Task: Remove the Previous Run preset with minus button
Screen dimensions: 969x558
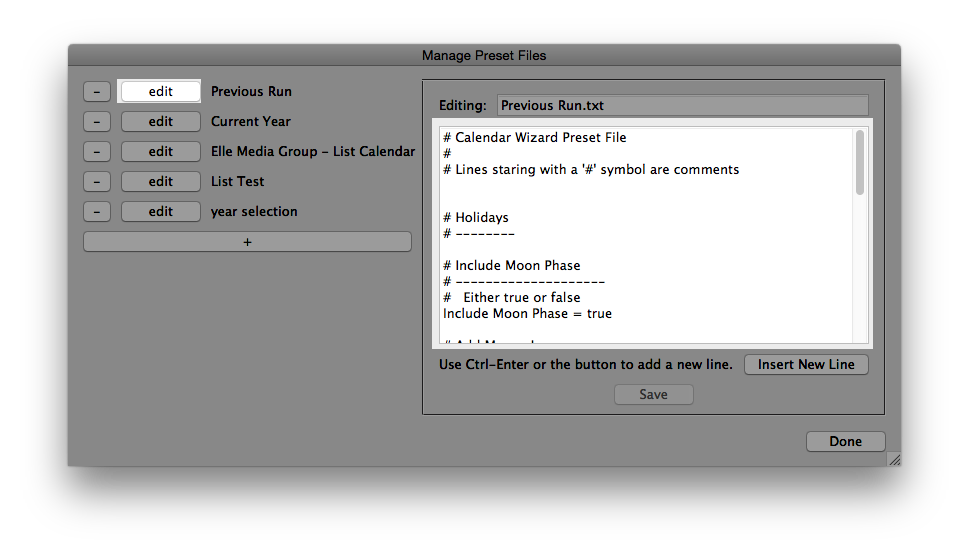Action: tap(97, 91)
